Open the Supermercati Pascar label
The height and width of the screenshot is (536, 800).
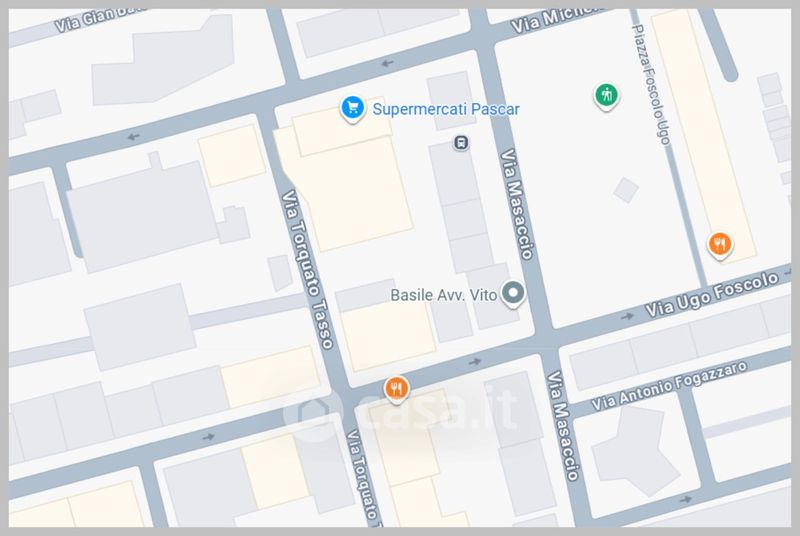pos(446,109)
